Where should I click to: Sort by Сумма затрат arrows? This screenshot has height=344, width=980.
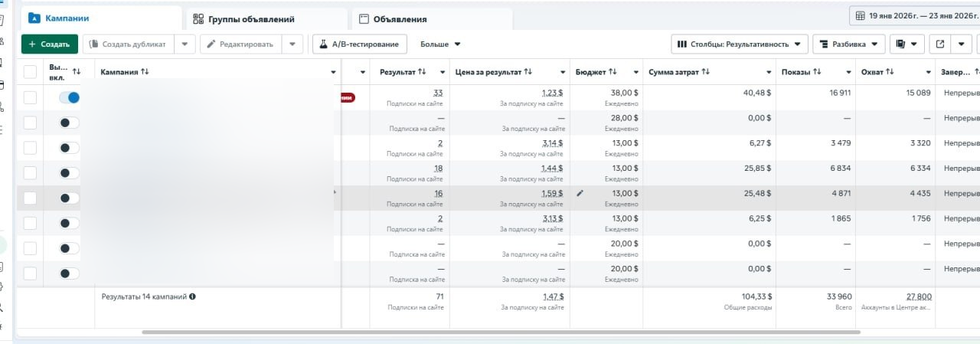pos(706,72)
